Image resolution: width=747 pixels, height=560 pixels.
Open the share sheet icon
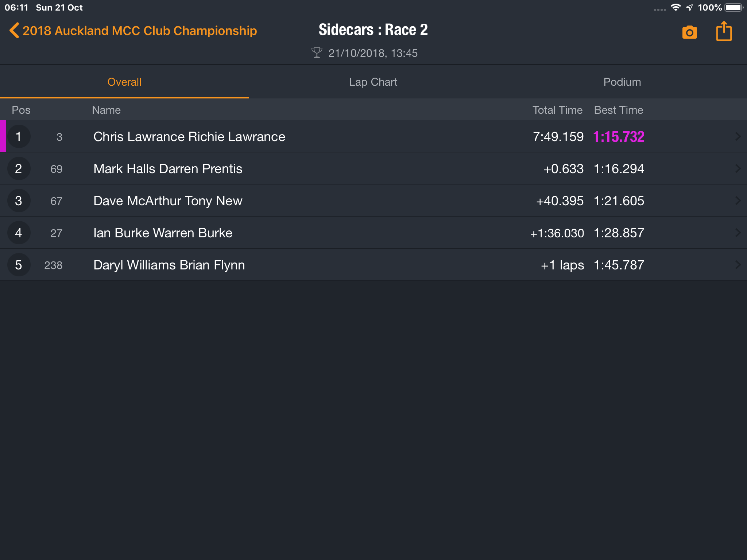(724, 31)
